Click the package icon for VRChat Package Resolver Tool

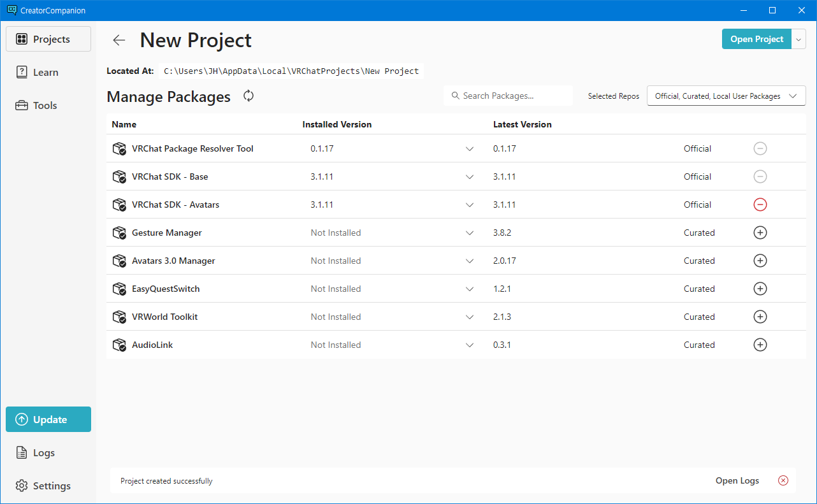(x=119, y=148)
